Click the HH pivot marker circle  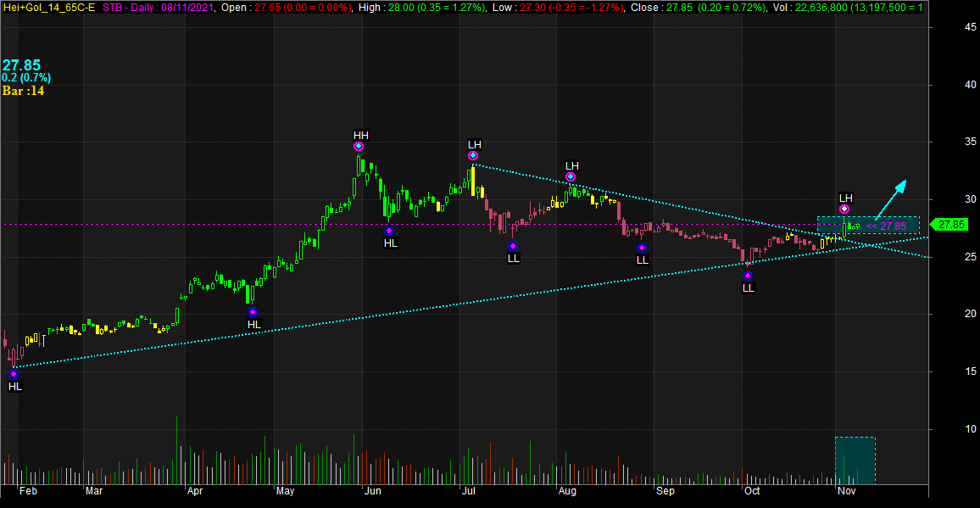[x=359, y=147]
